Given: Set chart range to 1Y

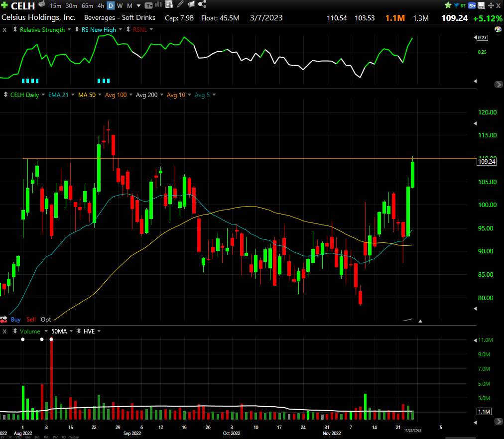Looking at the screenshot, I should [9, 437].
